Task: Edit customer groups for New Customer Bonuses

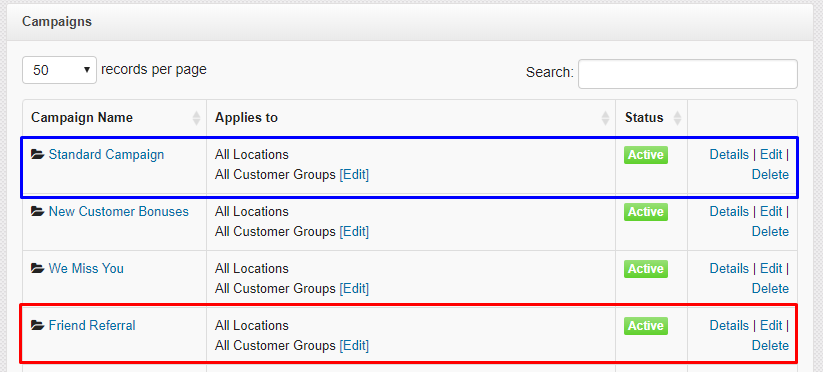Action: coord(354,231)
